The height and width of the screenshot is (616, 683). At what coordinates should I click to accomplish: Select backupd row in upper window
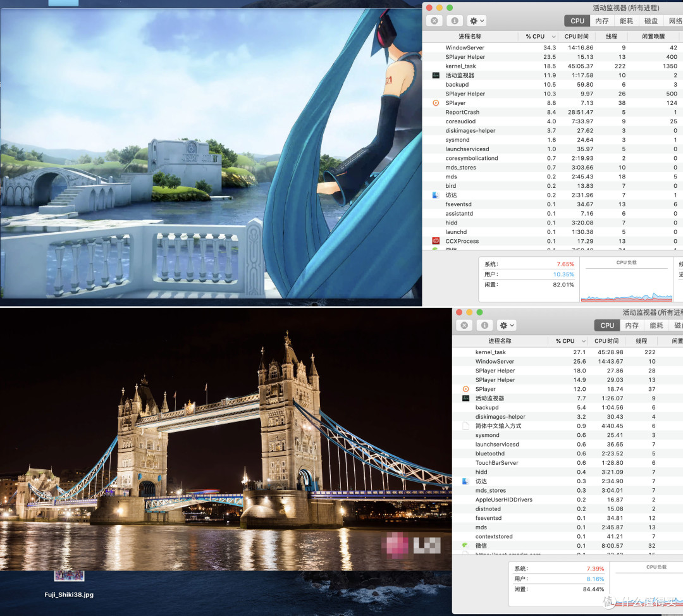click(552, 85)
